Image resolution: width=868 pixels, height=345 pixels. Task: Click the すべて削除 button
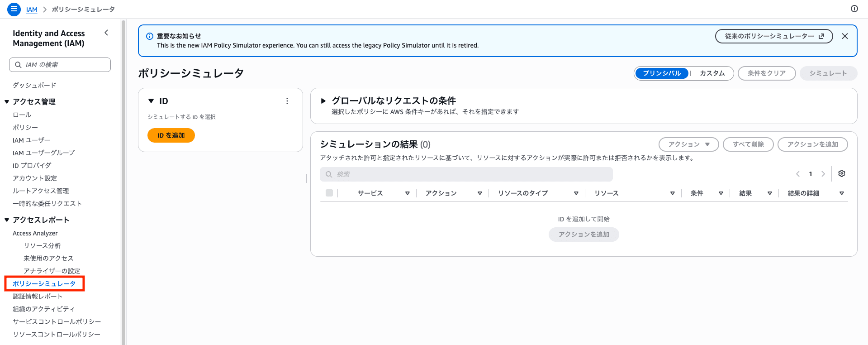748,144
